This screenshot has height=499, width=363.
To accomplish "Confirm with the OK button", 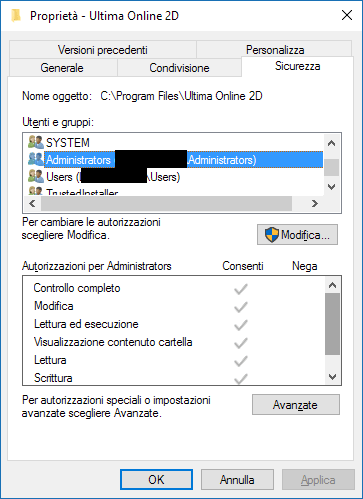I will tap(156, 480).
